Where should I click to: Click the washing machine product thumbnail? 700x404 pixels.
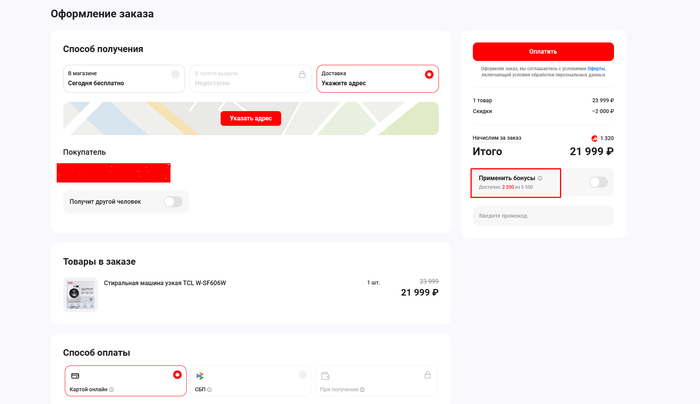(x=80, y=295)
